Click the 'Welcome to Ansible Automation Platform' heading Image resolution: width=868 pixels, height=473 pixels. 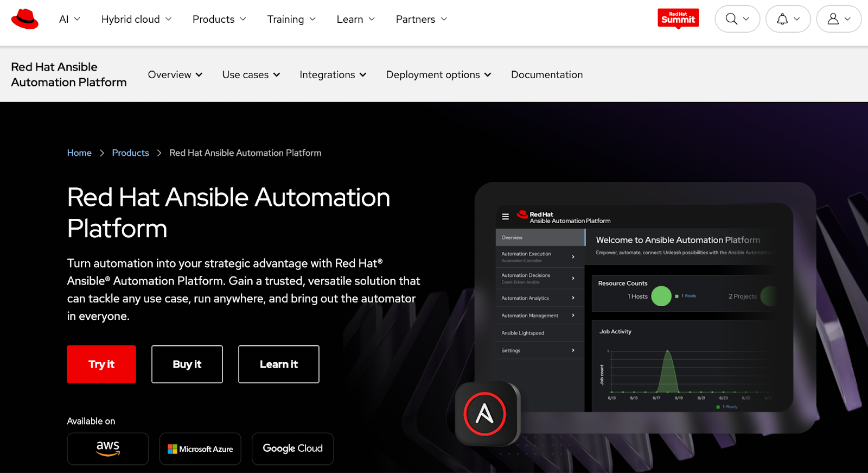click(x=678, y=240)
